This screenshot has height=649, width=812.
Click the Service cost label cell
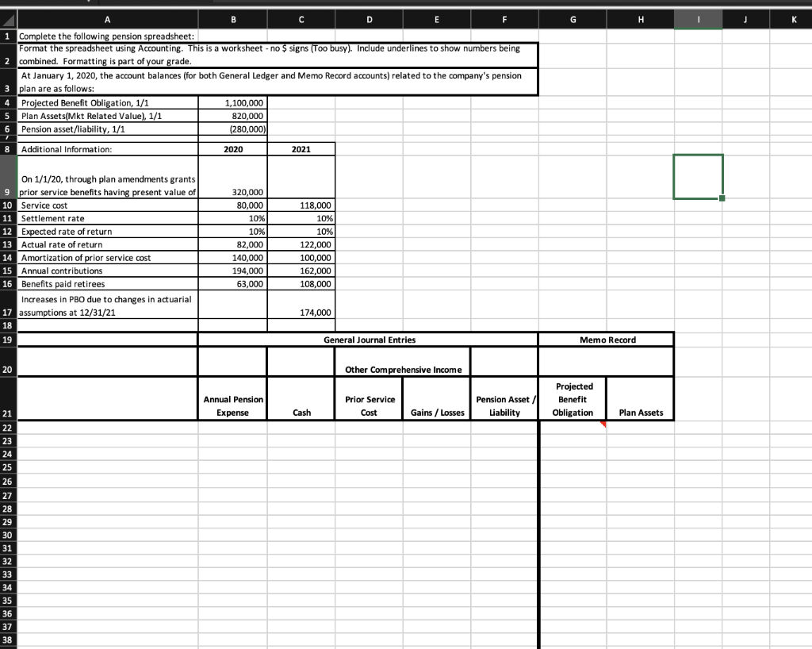pos(107,205)
